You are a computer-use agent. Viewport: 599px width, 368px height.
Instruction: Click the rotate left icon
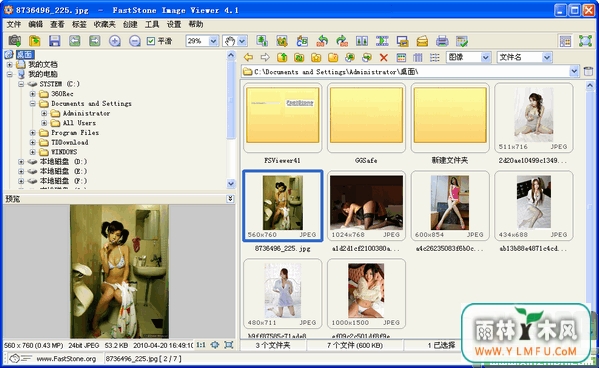(x=322, y=41)
